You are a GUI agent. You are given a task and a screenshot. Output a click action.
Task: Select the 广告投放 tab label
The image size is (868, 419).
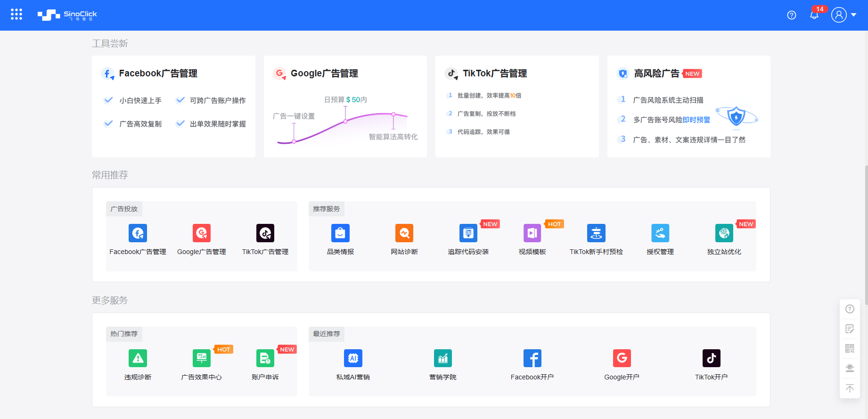click(124, 209)
